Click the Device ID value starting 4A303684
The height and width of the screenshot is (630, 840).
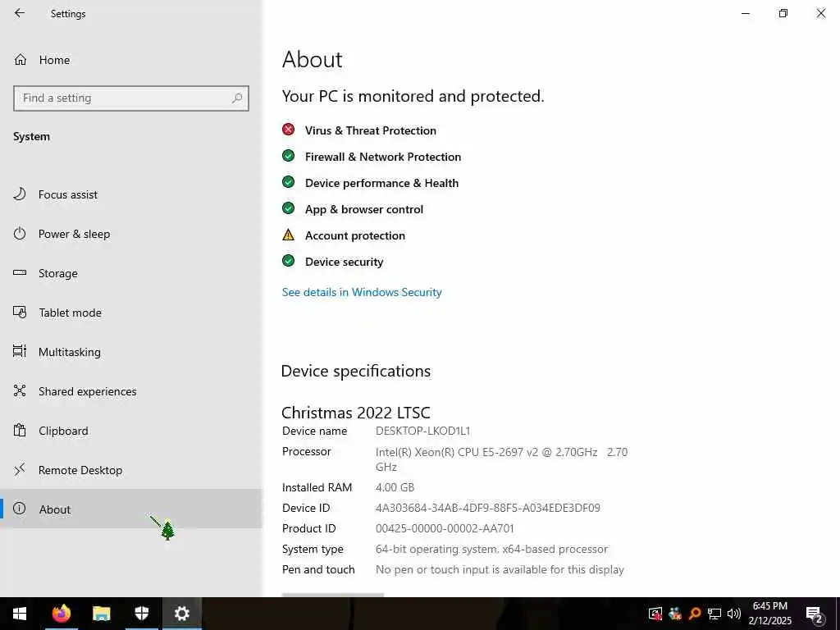(487, 508)
